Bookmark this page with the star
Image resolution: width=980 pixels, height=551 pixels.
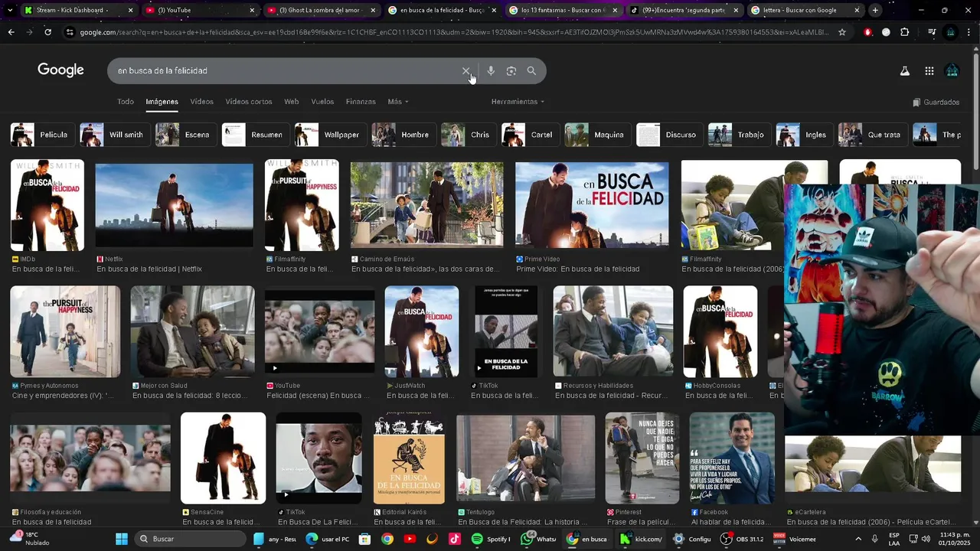pyautogui.click(x=842, y=32)
